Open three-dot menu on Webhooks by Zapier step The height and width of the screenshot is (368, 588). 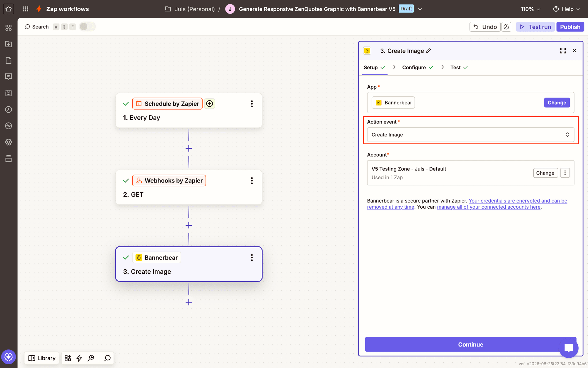pos(252,181)
